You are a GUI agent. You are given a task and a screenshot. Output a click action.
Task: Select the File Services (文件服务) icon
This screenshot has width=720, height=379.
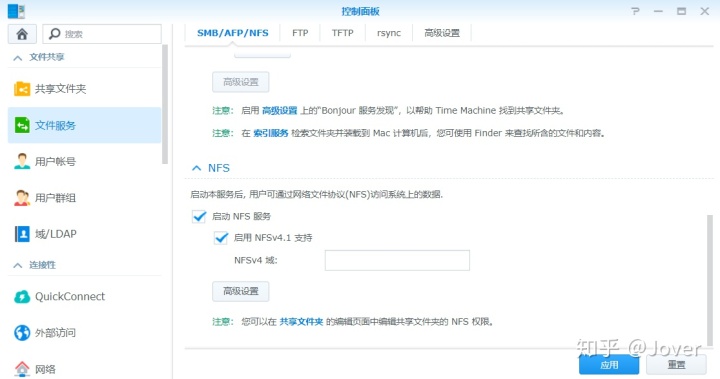coord(22,125)
